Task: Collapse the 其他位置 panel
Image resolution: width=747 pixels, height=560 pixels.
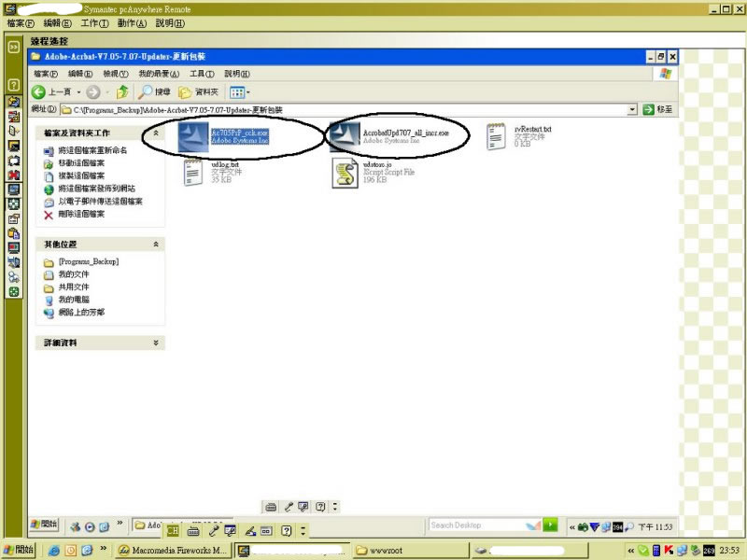Action: click(x=156, y=244)
